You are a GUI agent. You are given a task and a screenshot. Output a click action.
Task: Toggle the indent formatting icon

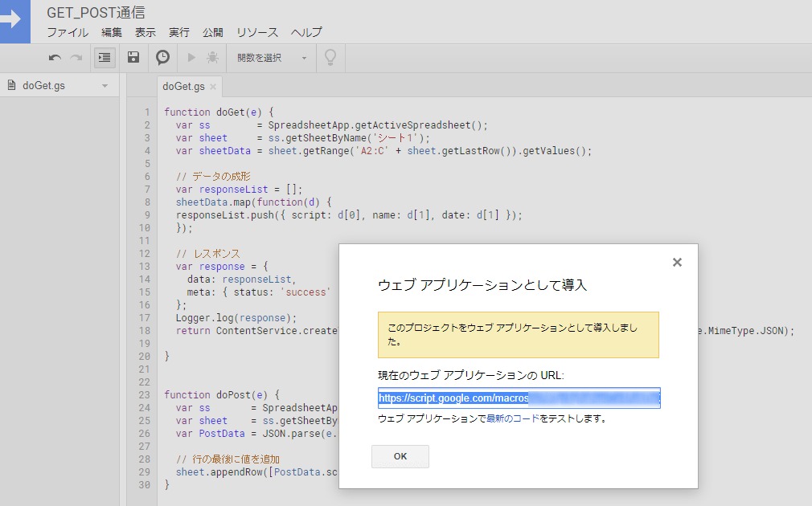tap(105, 58)
